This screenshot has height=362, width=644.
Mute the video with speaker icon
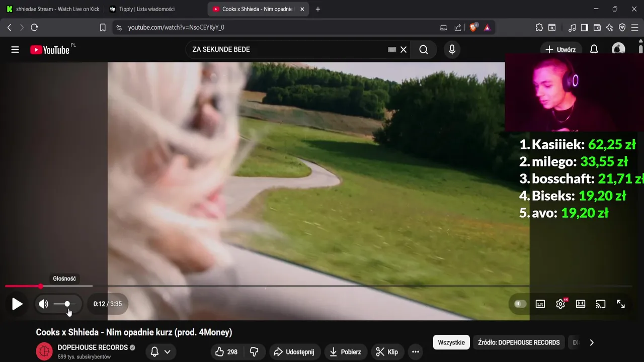tap(44, 304)
